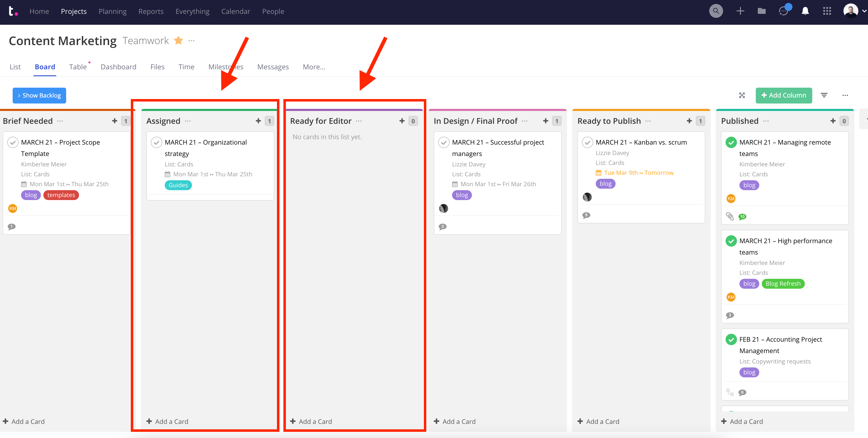Click attachment paperclip on Managing remote teams card
The image size is (868, 438).
[x=730, y=216]
